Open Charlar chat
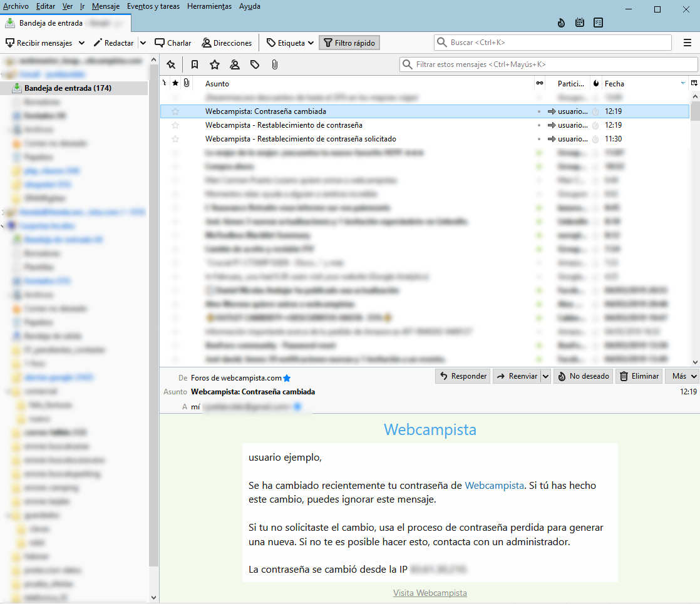This screenshot has width=700, height=604. click(173, 43)
